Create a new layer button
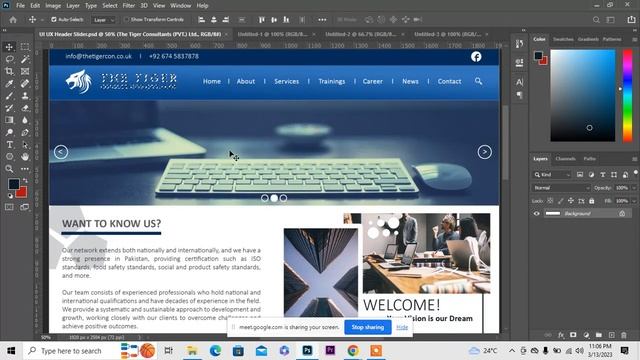The height and width of the screenshot is (360, 640). tap(611, 335)
